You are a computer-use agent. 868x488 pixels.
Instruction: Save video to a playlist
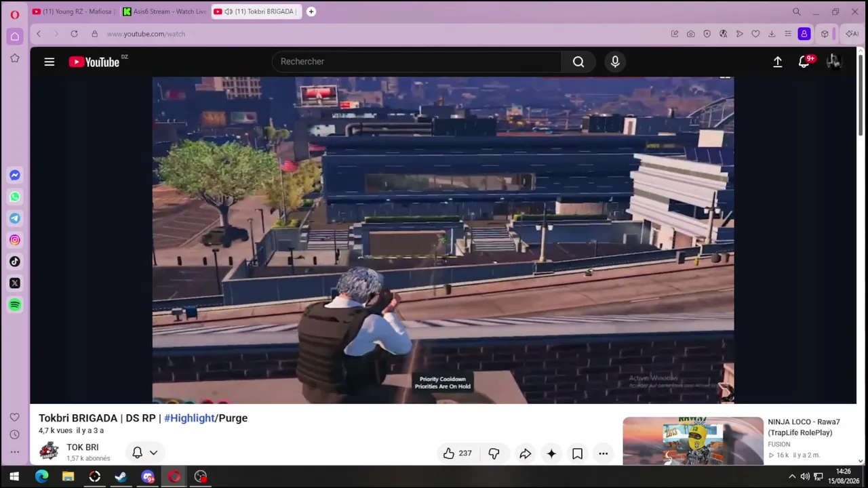pos(577,453)
